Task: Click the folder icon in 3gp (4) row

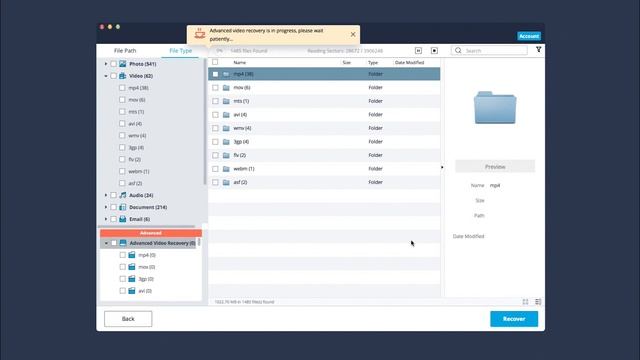Action: coord(226,142)
